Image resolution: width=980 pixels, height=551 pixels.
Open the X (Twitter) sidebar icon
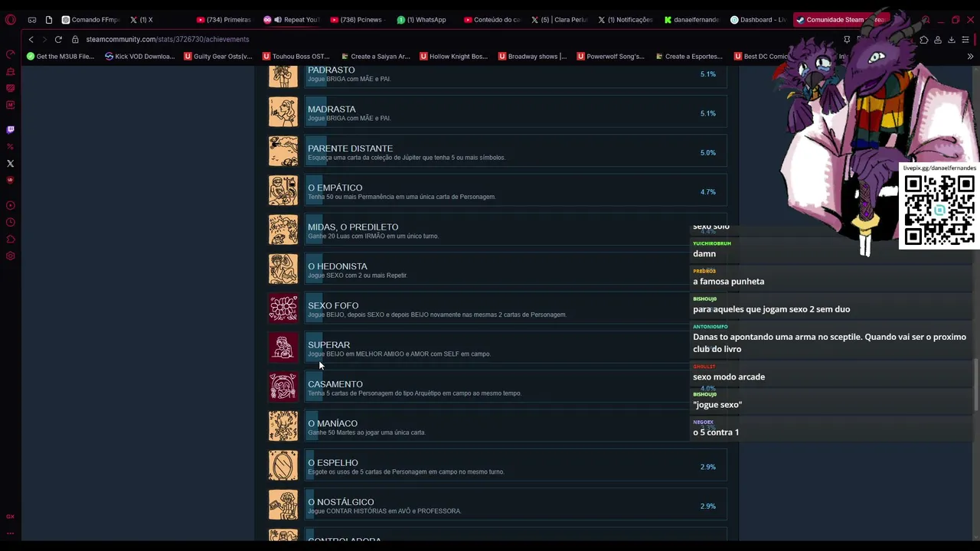[x=10, y=163]
